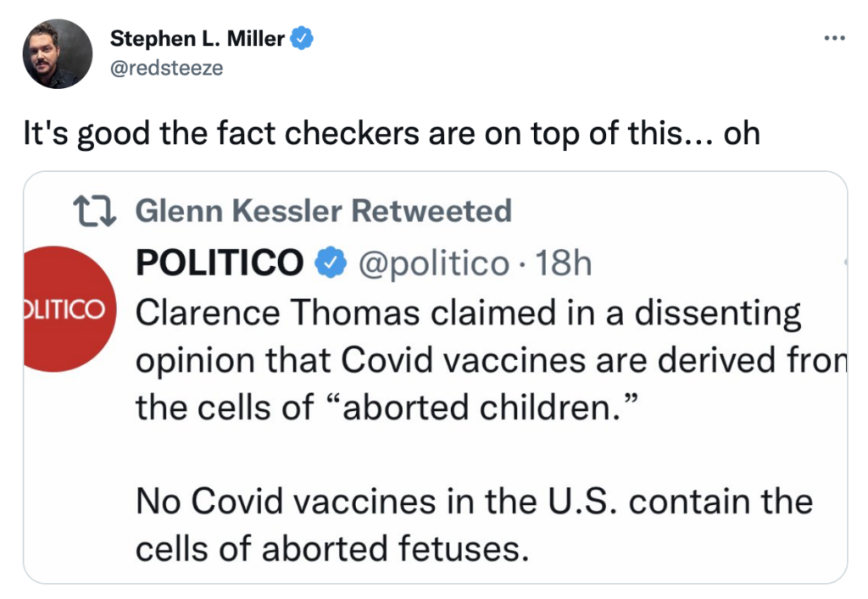The width and height of the screenshot is (868, 599).
Task: Click Stephen L. Miller's profile avatar
Action: click(x=58, y=53)
